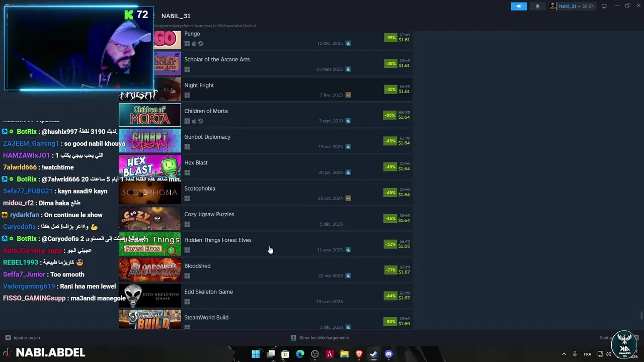
Task: Click the SteamOS platform icon under Pungo
Action: (x=200, y=44)
